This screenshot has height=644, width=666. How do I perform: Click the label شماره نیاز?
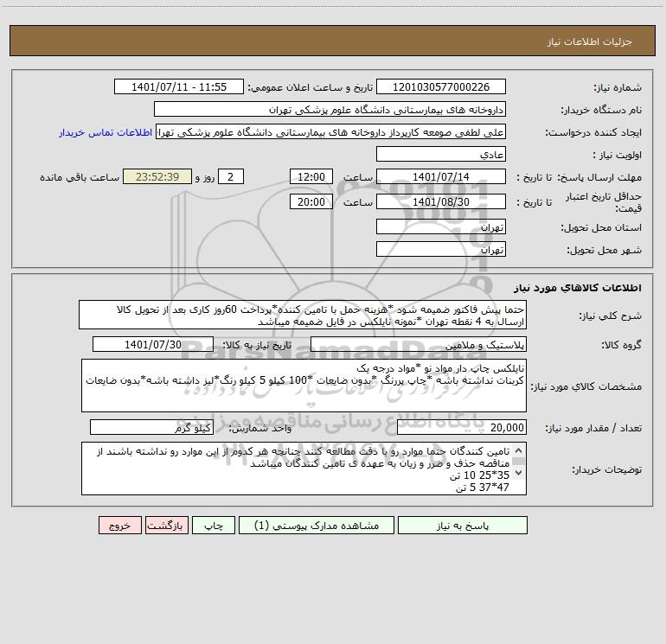[618, 87]
